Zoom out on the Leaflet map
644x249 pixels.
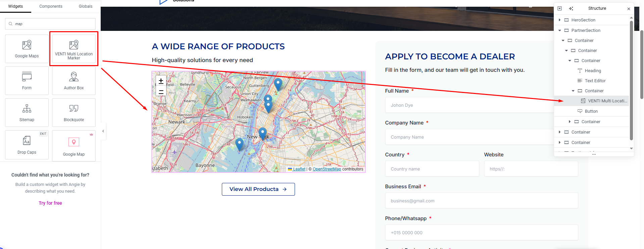pyautogui.click(x=161, y=91)
